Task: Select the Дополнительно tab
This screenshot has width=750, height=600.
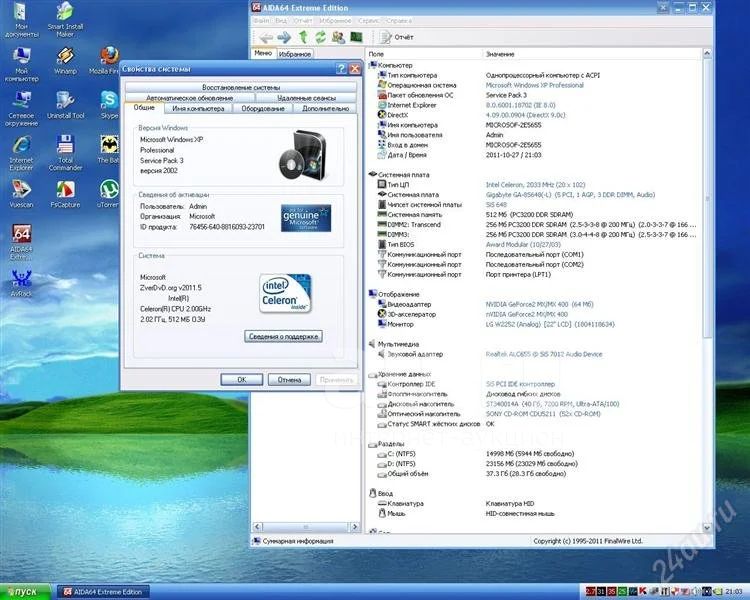Action: click(325, 109)
